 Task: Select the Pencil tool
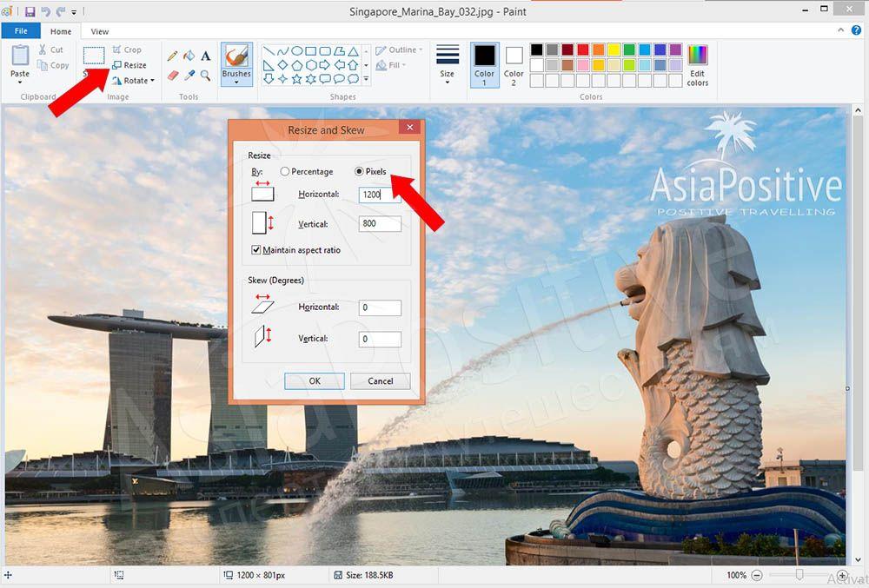(x=173, y=56)
